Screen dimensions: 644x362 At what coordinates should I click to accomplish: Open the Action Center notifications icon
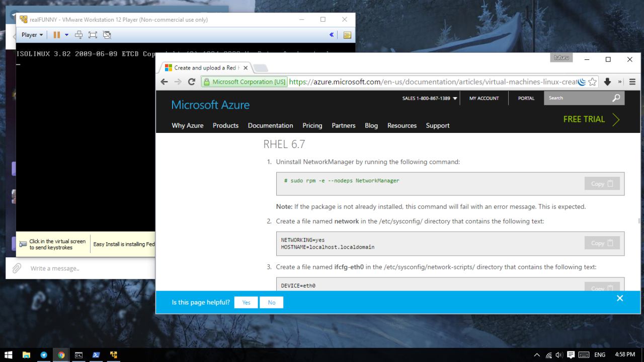coord(571,355)
